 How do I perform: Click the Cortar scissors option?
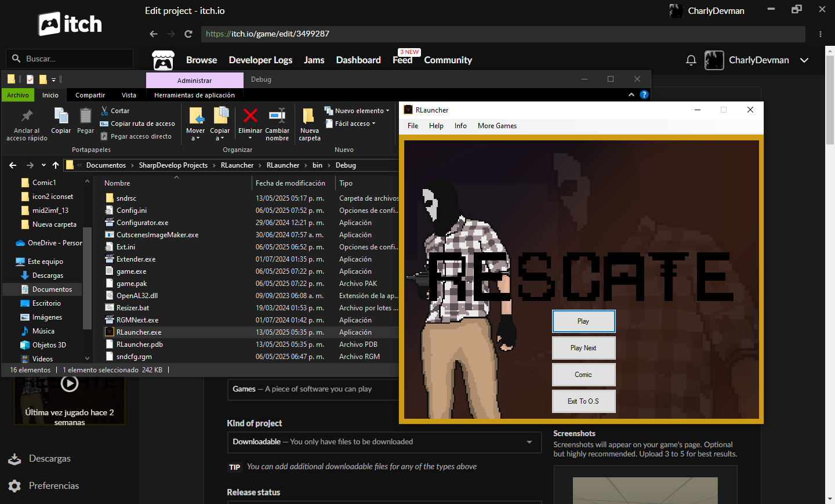pos(115,111)
